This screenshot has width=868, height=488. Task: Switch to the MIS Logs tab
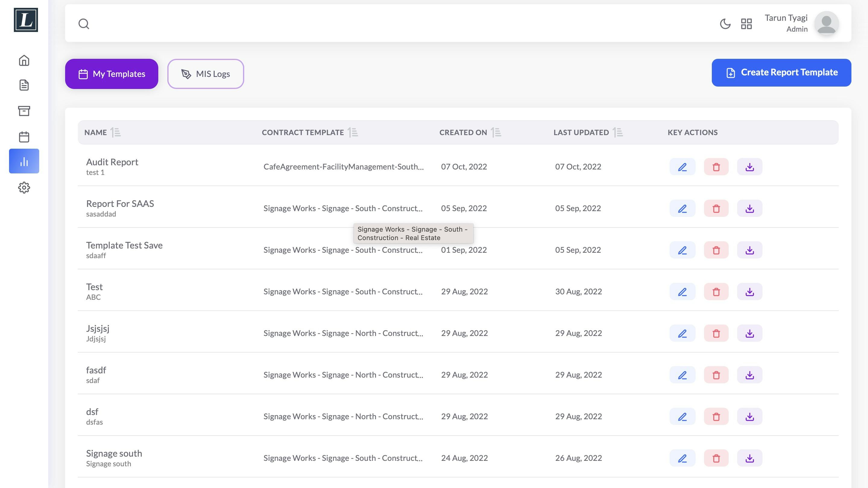pyautogui.click(x=206, y=74)
